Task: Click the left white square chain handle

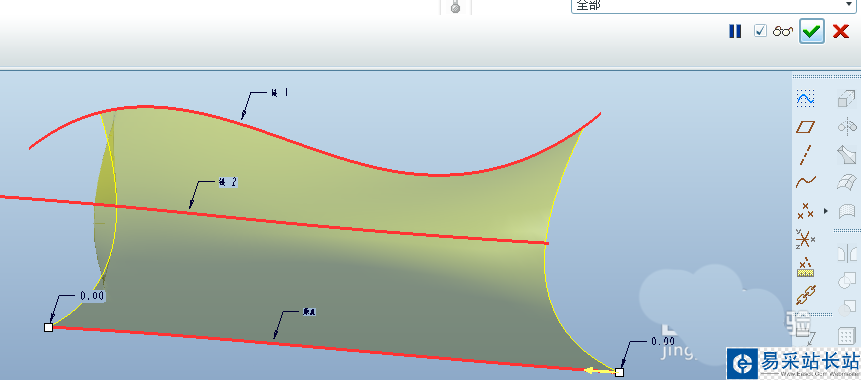Action: pyautogui.click(x=48, y=327)
